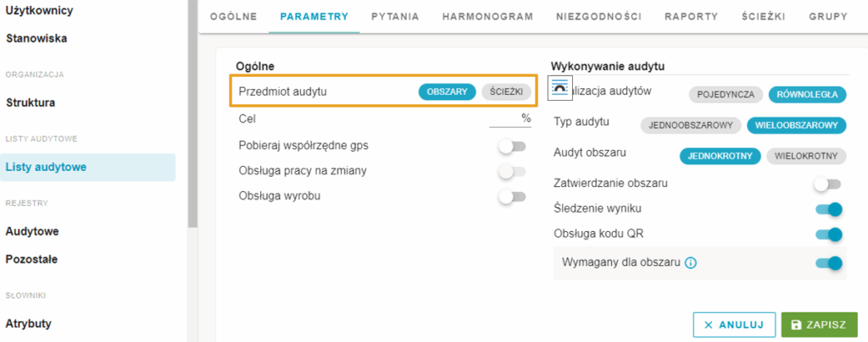Click the ANULUJ cancel button

733,325
